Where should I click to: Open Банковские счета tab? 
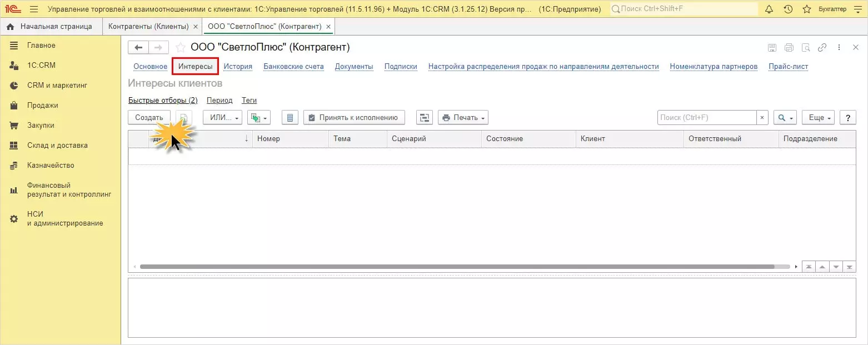click(293, 66)
